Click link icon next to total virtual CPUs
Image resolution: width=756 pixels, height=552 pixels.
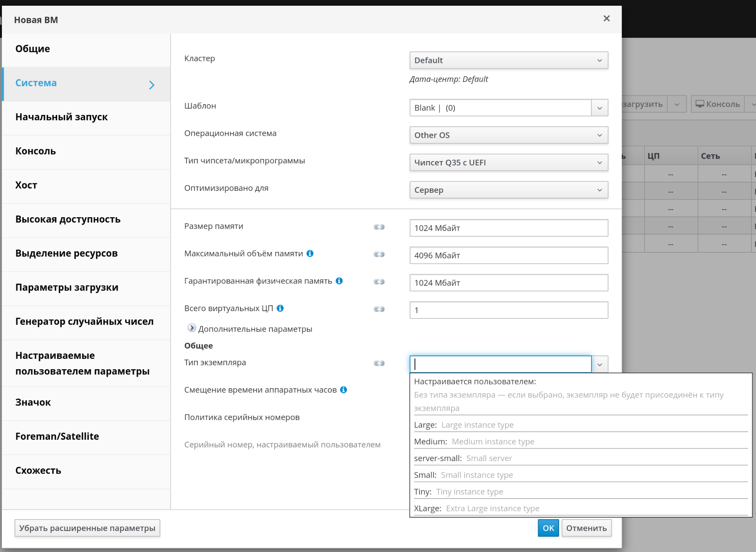pyautogui.click(x=379, y=309)
